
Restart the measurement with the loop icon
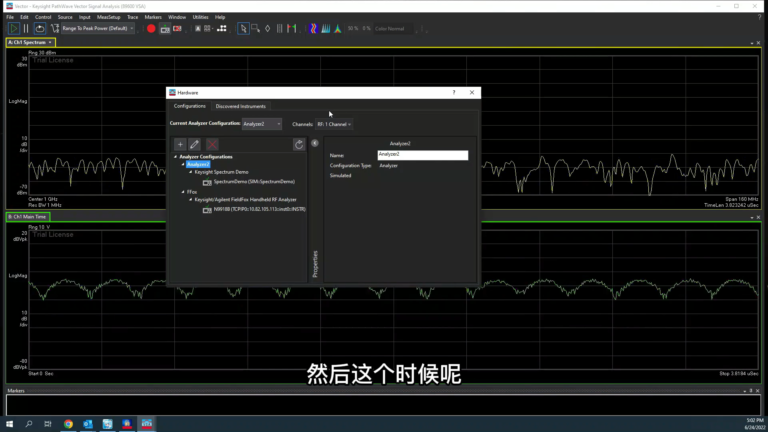40,28
